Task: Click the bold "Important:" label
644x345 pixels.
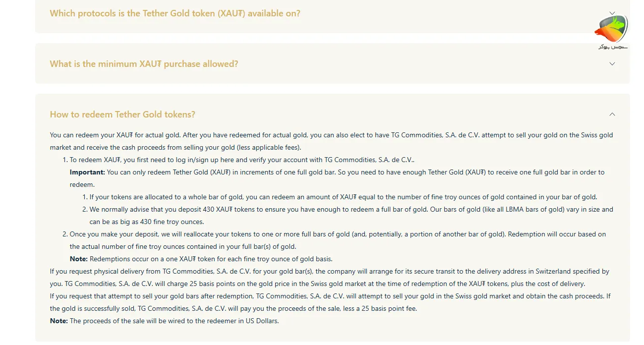Action: click(87, 172)
